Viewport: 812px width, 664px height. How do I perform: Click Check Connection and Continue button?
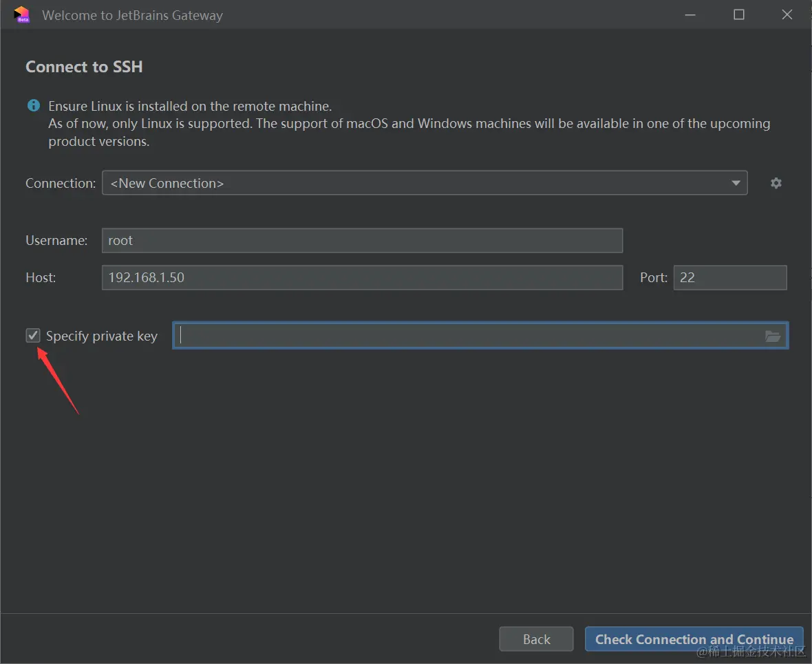(694, 639)
